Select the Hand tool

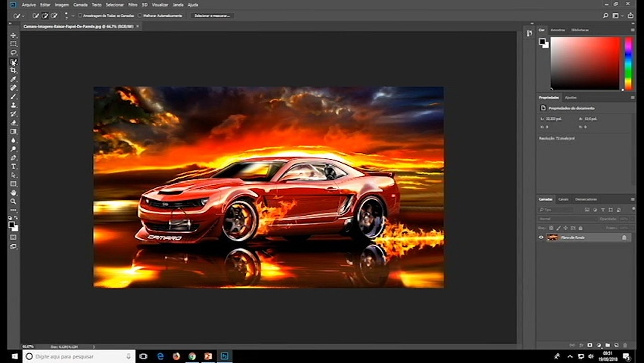tap(13, 193)
